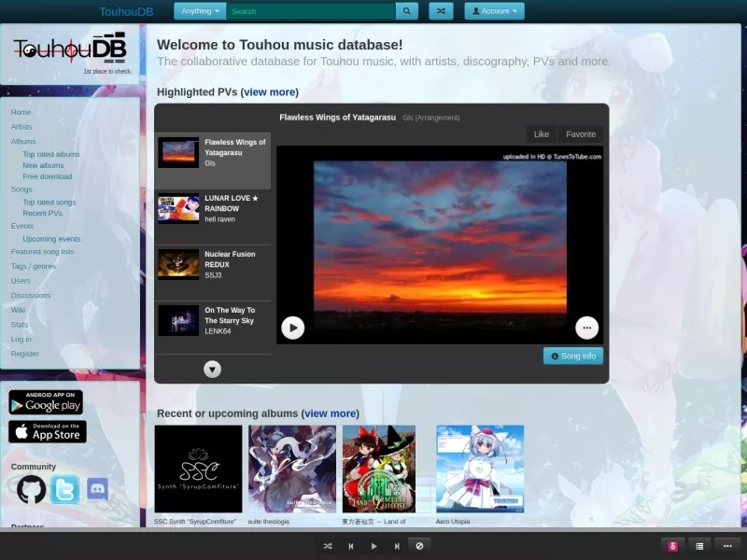Open the video's three-dot options button
The height and width of the screenshot is (560, 747).
pyautogui.click(x=587, y=328)
